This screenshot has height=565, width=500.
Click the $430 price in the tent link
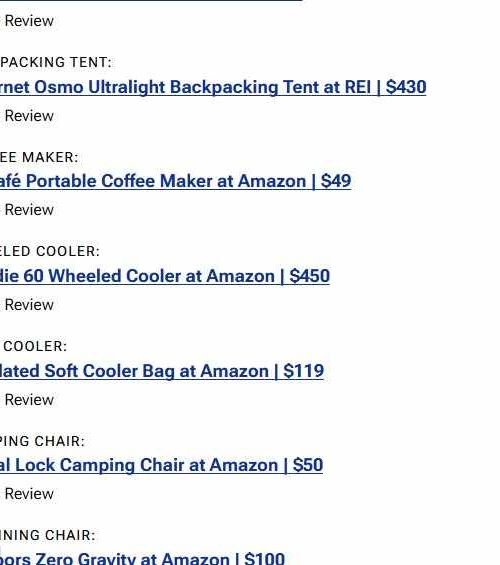coord(406,87)
